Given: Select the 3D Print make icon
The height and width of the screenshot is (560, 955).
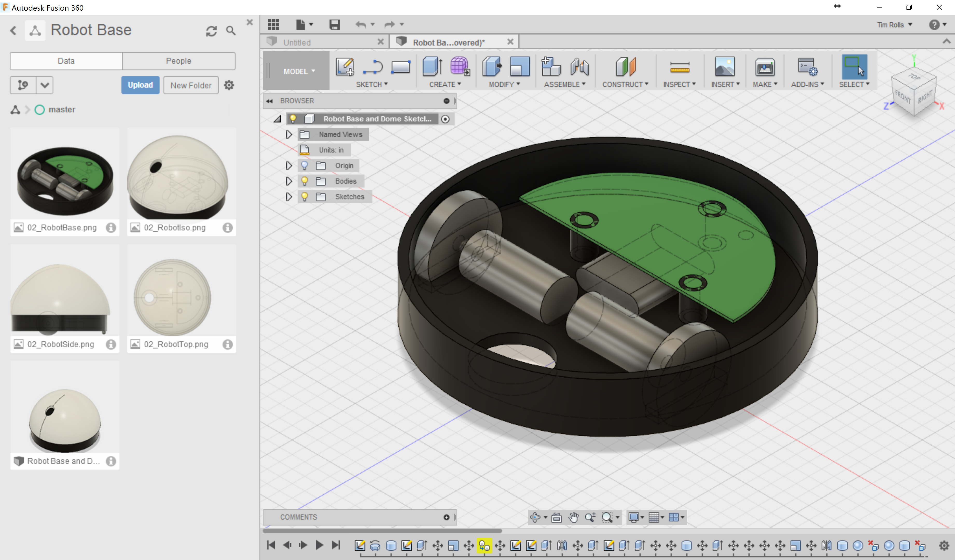Looking at the screenshot, I should click(765, 67).
